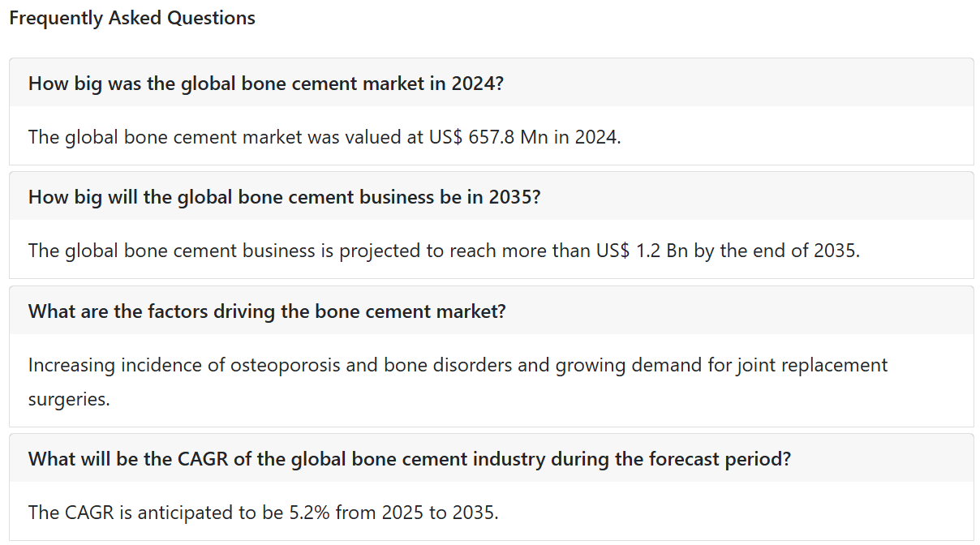Image resolution: width=980 pixels, height=545 pixels.
Task: Click '2035?' at end of second question
Action: 514,196
